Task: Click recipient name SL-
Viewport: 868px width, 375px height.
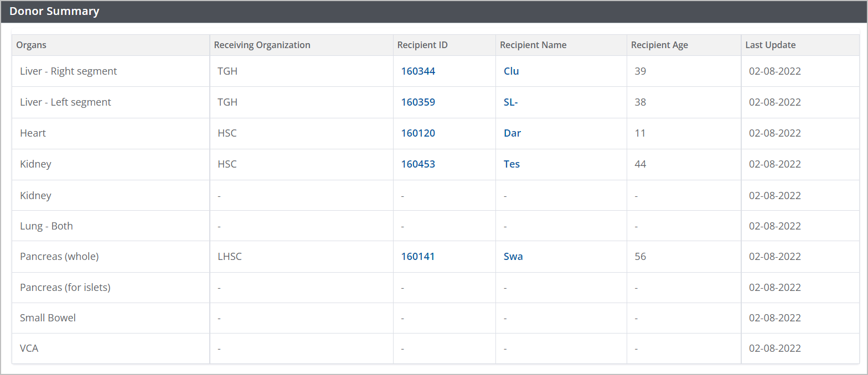Action: pyautogui.click(x=510, y=102)
